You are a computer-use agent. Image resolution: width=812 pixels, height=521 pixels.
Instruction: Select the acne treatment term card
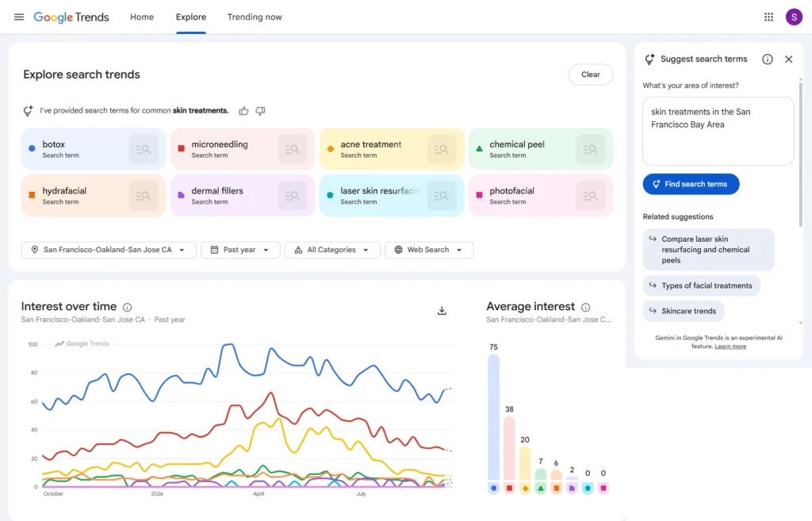pos(392,149)
